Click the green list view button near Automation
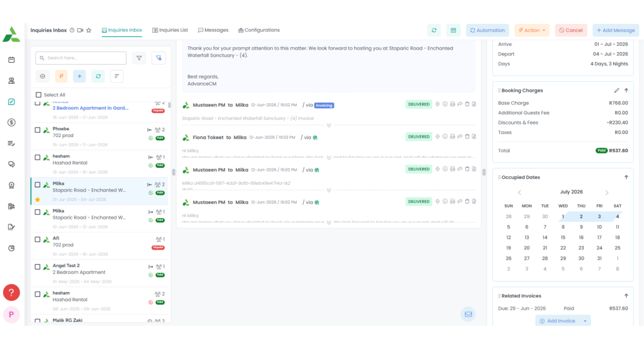This screenshot has width=644, height=362. [453, 30]
